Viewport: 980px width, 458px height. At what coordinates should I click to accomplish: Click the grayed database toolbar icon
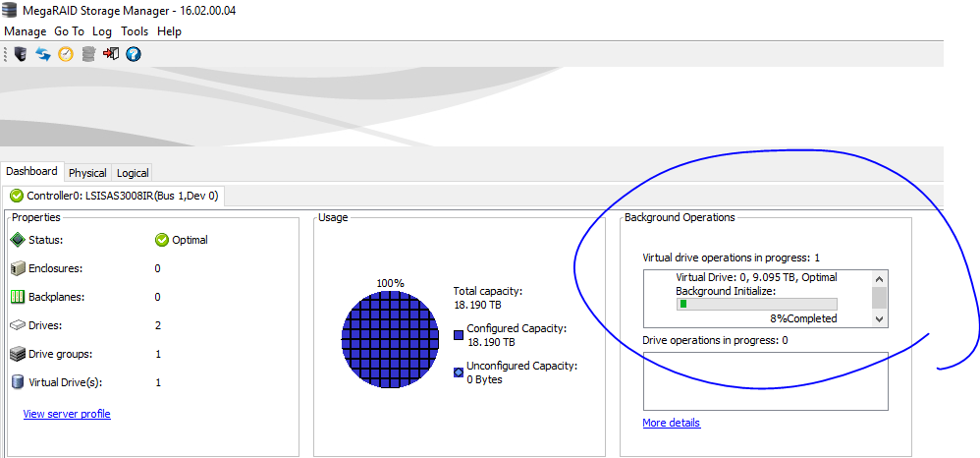[88, 54]
